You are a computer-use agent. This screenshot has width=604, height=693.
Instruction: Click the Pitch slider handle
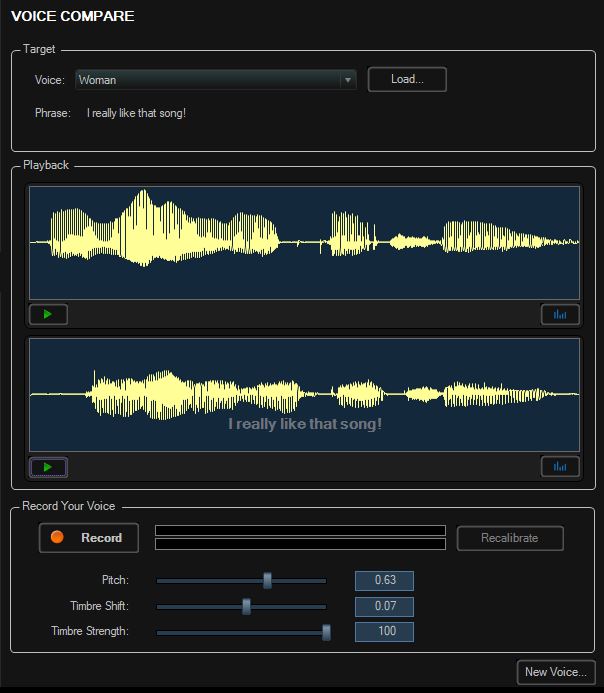point(267,580)
